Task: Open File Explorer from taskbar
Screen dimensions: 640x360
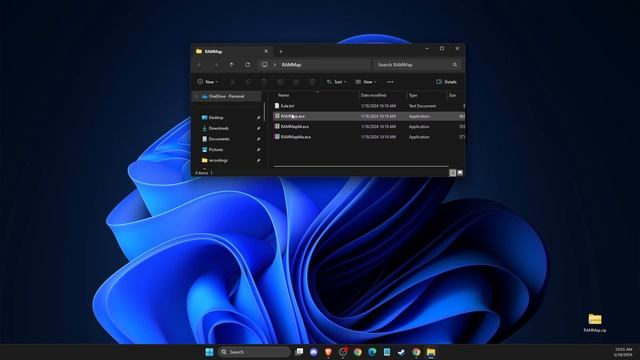Action: [x=431, y=352]
